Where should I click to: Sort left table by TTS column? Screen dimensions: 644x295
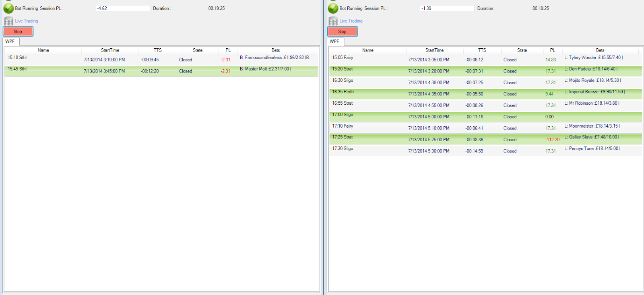(x=158, y=50)
